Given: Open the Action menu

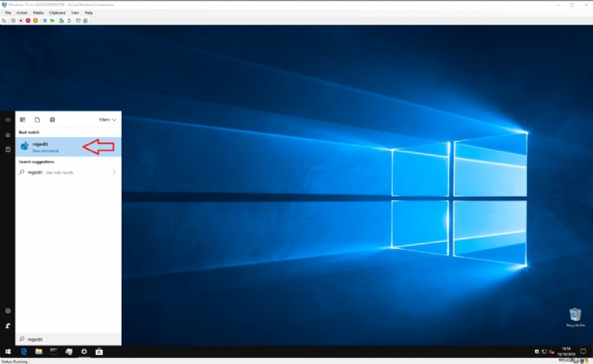Looking at the screenshot, I should click(x=22, y=13).
